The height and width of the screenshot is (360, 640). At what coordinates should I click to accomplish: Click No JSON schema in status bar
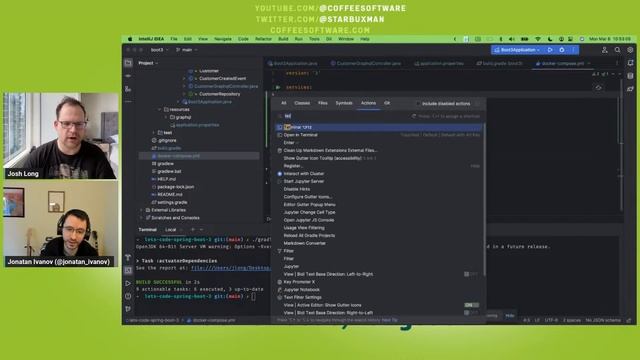[603, 320]
